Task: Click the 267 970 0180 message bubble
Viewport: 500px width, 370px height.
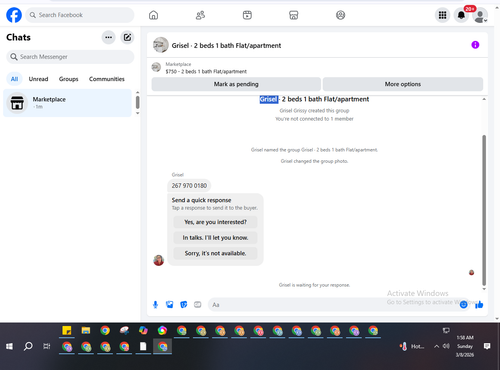Action: 189,186
